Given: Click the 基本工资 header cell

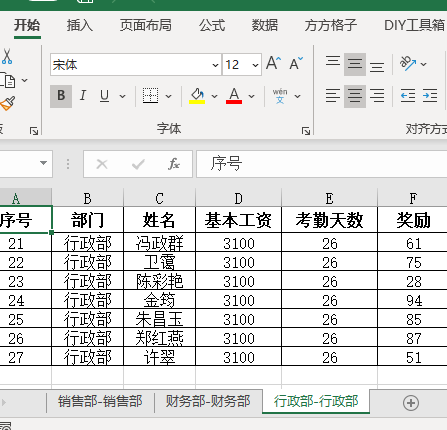Looking at the screenshot, I should (238, 220).
